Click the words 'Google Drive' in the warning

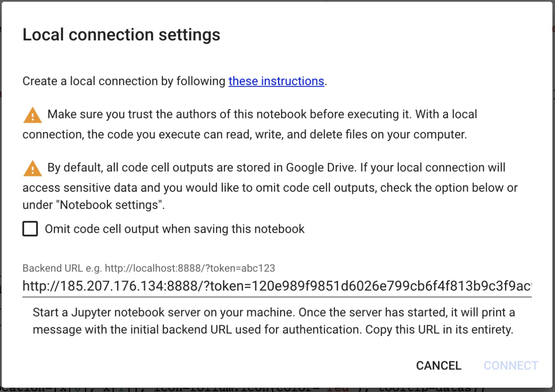[321, 167]
